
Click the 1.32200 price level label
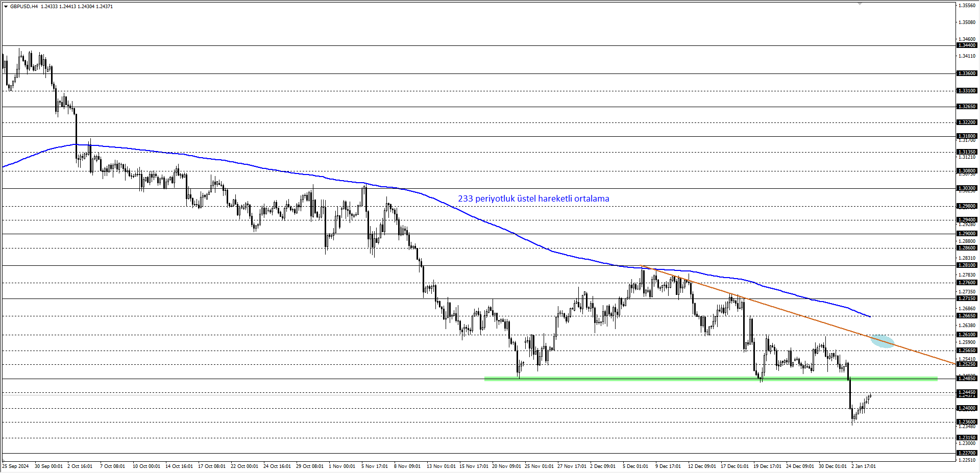pyautogui.click(x=967, y=122)
